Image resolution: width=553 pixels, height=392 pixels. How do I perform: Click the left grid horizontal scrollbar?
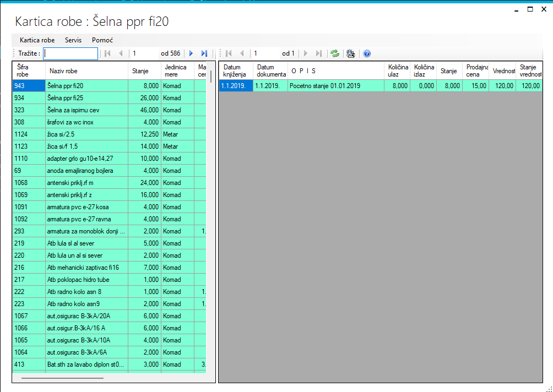[62, 378]
